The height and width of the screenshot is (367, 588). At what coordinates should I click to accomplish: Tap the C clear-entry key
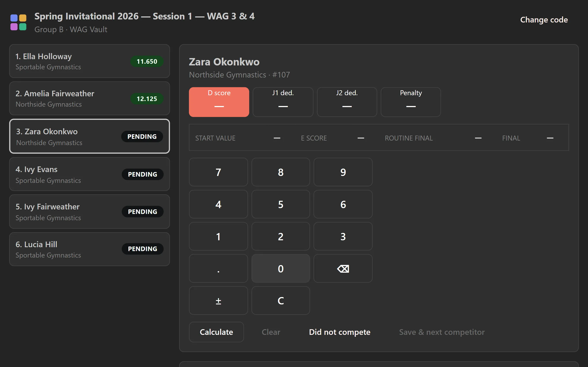coord(281,301)
